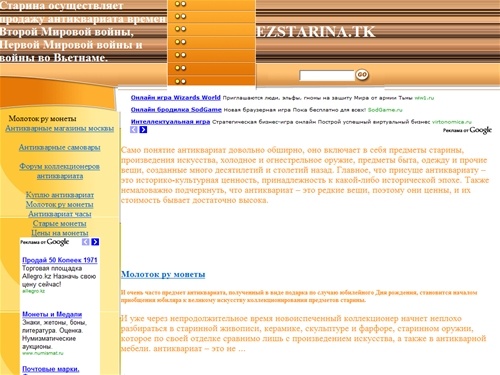Click Реклама от Google label in top ad
The height and width of the screenshot is (375, 500).
tap(467, 130)
